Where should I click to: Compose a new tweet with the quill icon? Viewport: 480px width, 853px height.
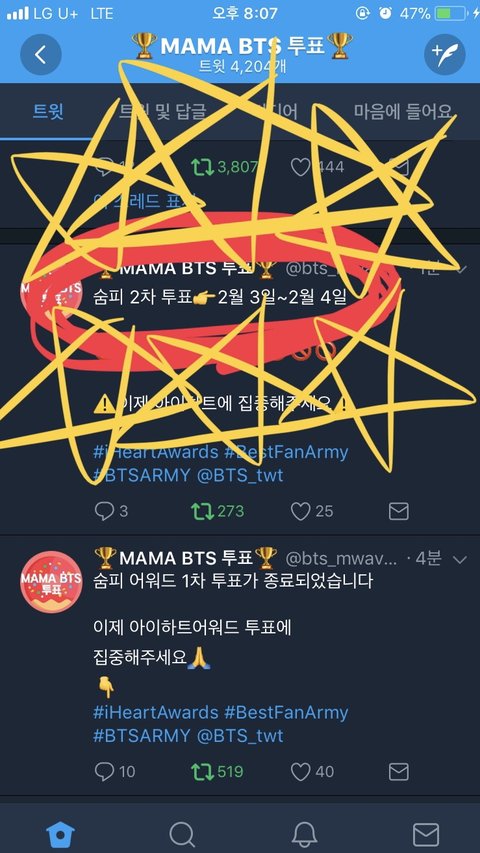(x=445, y=54)
